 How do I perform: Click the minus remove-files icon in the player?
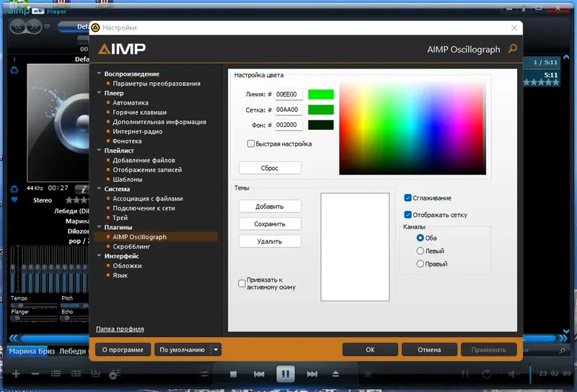pos(35,374)
